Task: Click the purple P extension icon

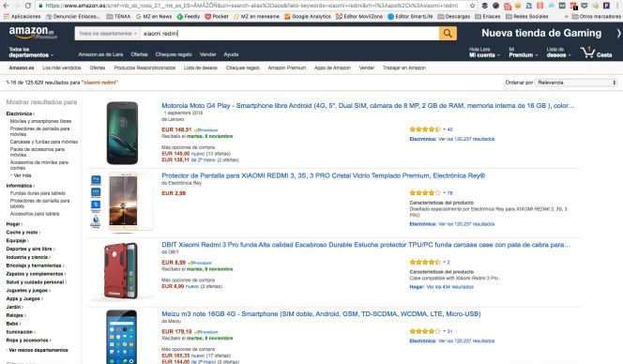Action: coord(606,6)
